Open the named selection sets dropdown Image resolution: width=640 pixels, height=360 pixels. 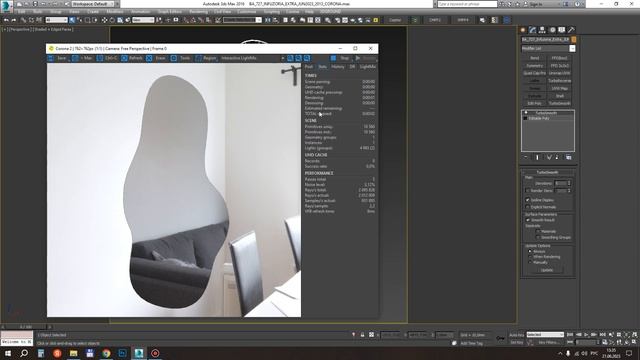click(242, 20)
